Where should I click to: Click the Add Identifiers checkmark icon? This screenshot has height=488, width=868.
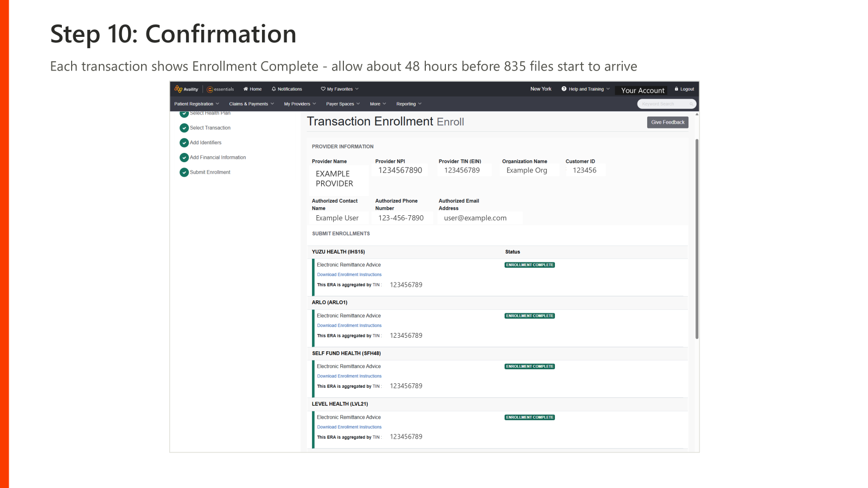[x=184, y=143]
